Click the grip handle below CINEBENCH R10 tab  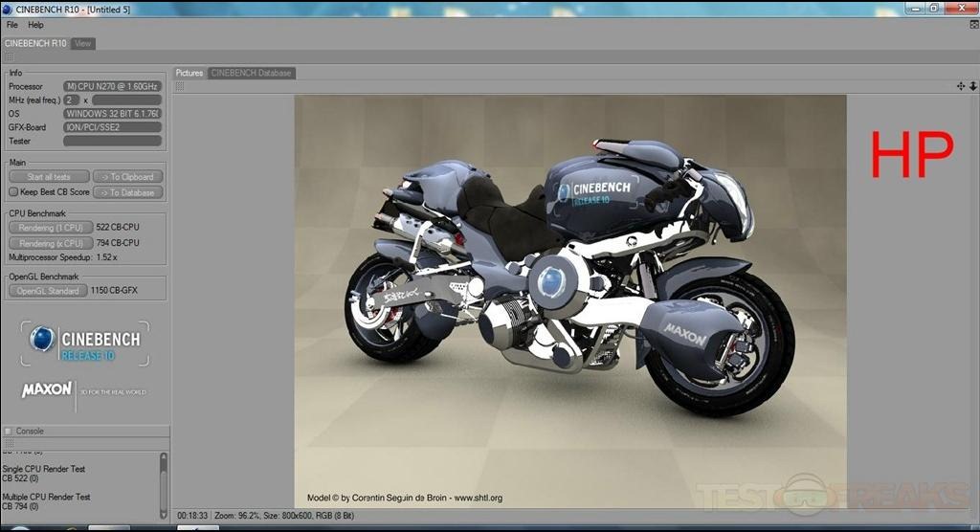pos(9,57)
